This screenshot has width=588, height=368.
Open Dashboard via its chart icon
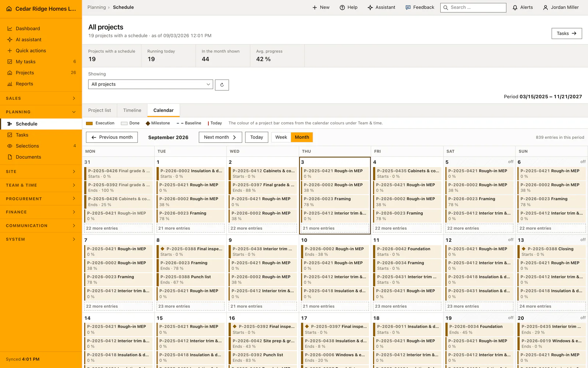click(10, 29)
